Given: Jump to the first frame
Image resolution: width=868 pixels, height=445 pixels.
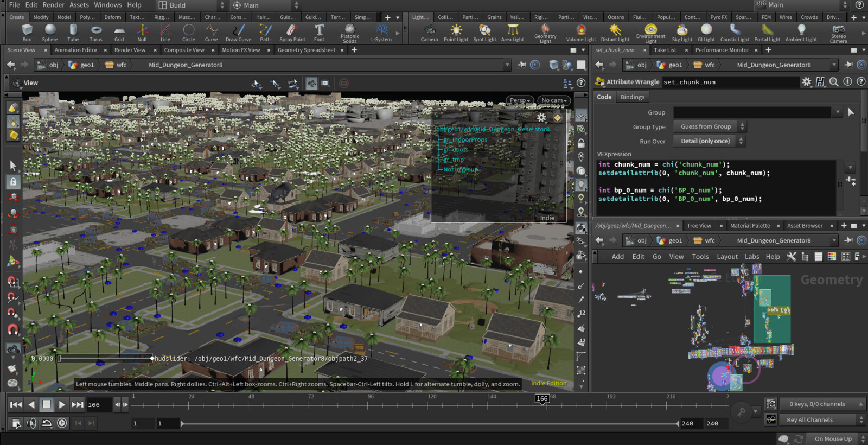Looking at the screenshot, I should 16,404.
